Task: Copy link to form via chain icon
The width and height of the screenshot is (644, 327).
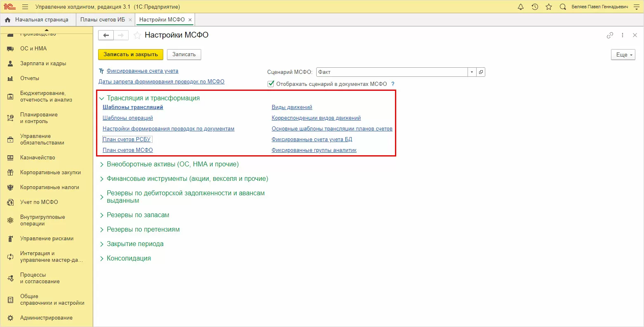Action: click(610, 36)
